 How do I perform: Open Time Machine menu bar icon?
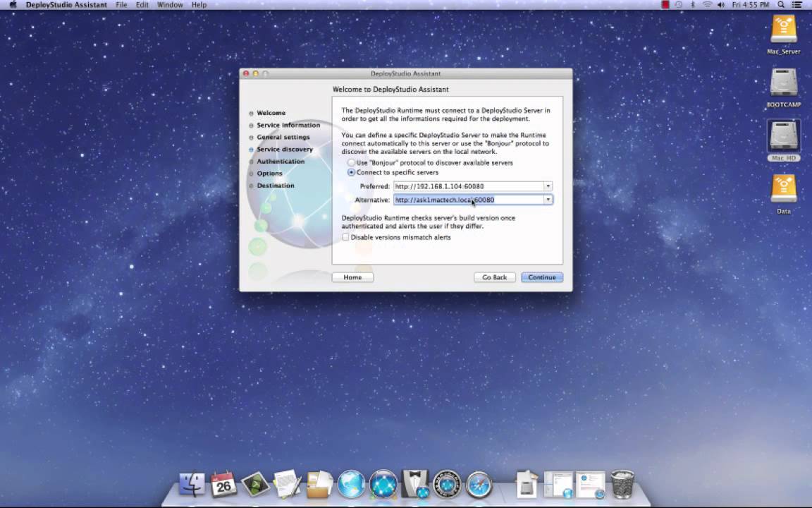pos(679,5)
